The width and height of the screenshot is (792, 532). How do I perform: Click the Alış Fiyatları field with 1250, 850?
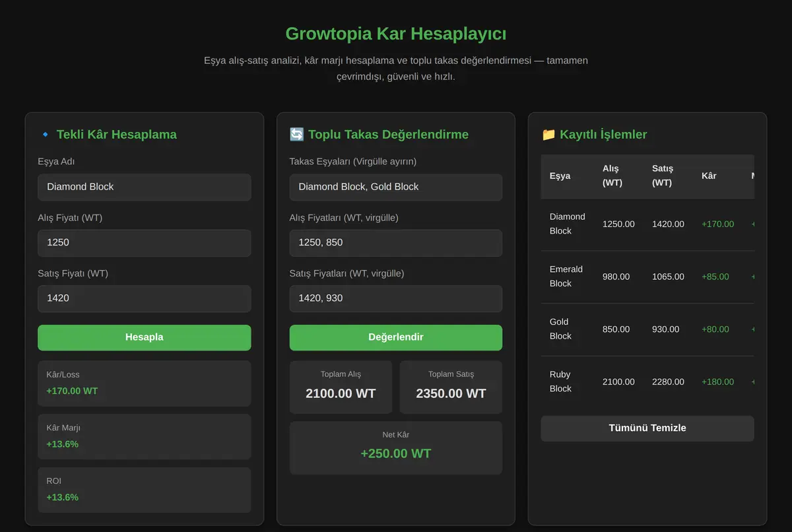click(x=396, y=243)
